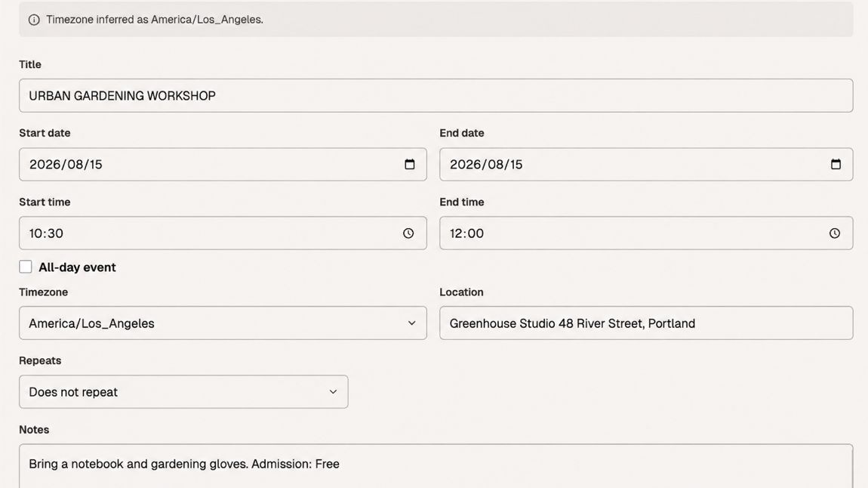Click the End time clock icon

tap(835, 233)
